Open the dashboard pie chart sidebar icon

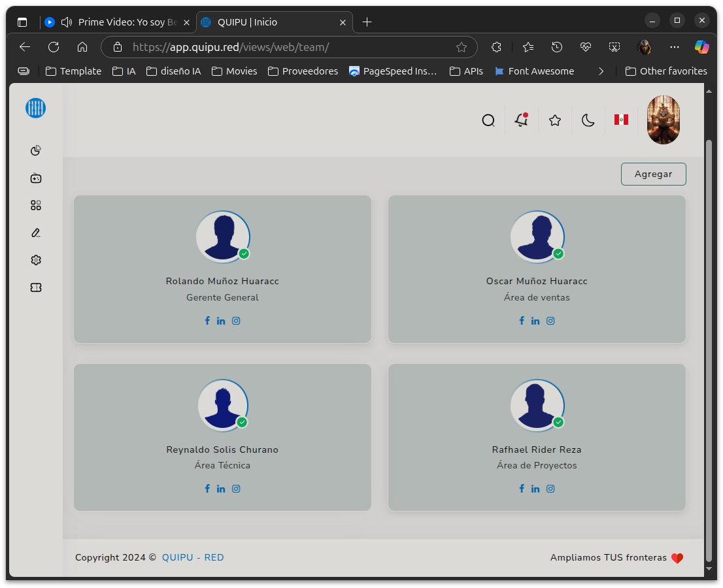(36, 151)
